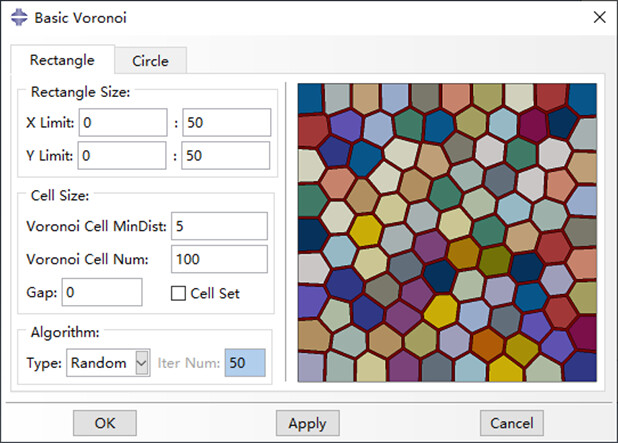Select the Voronoi Cell Num field
Image resolution: width=618 pixels, height=443 pixels.
coord(220,259)
